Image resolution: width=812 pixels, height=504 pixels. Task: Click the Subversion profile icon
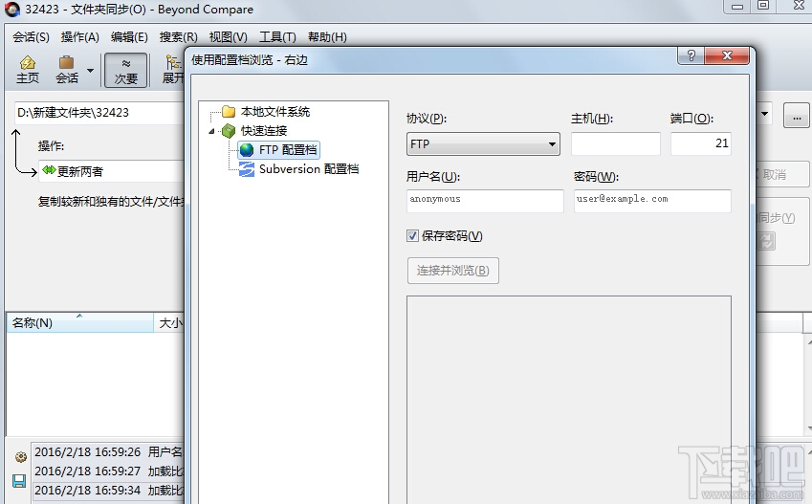247,169
